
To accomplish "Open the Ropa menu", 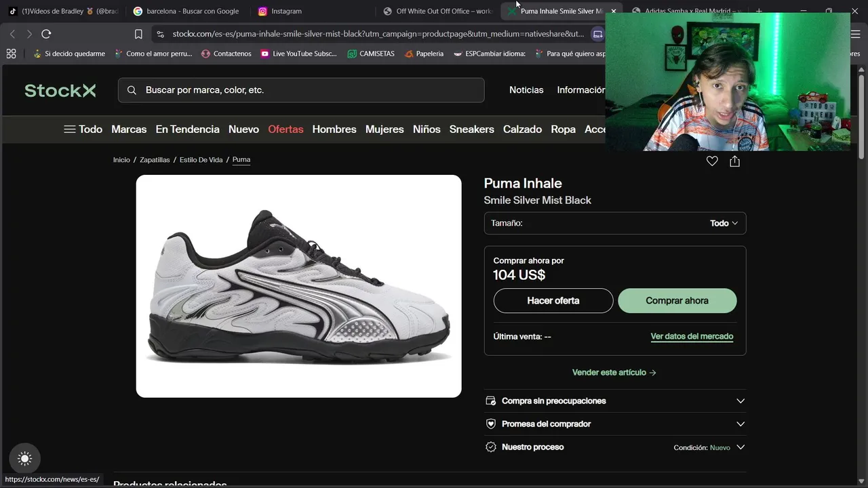I will pyautogui.click(x=563, y=129).
